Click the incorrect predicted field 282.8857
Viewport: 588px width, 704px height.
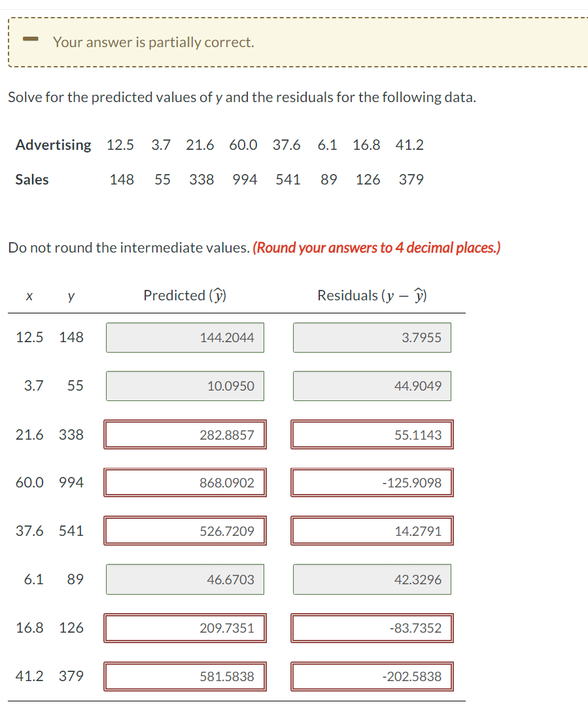tap(185, 434)
